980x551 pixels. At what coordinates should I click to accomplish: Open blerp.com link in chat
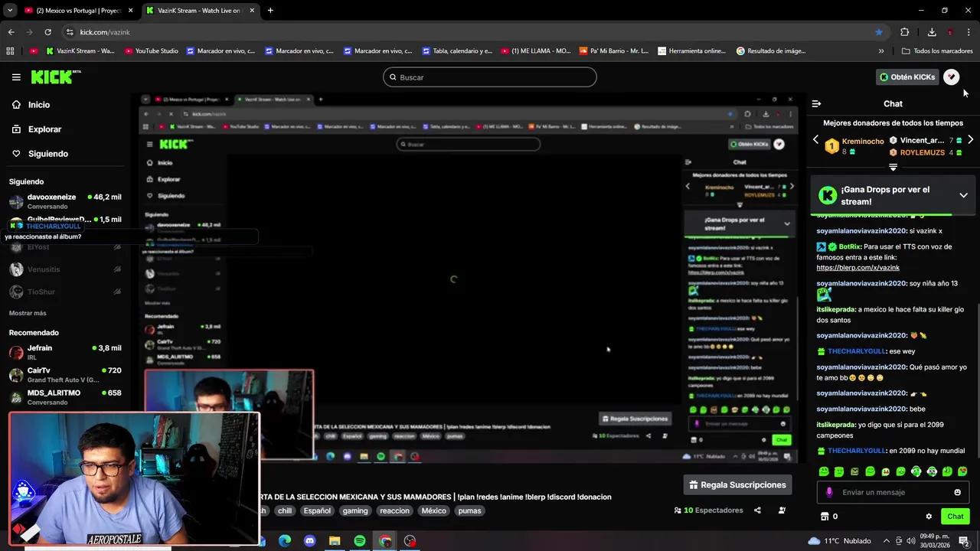pyautogui.click(x=857, y=268)
